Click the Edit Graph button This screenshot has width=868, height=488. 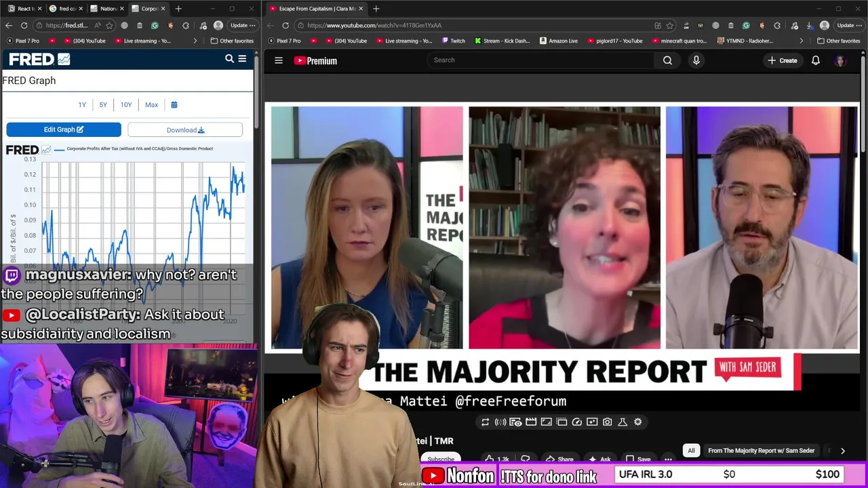64,129
